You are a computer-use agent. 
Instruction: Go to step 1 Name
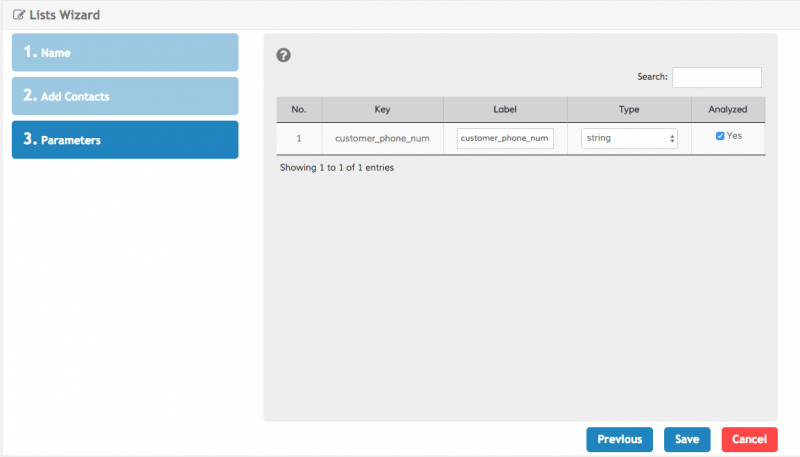click(x=125, y=52)
